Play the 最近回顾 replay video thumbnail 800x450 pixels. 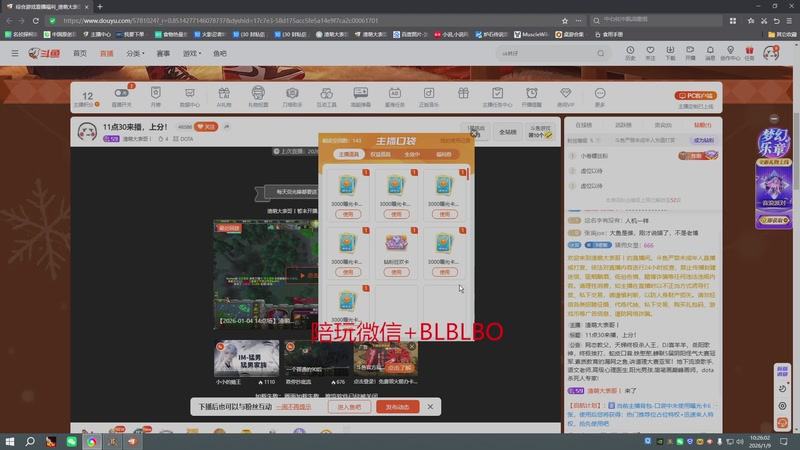pyautogui.click(x=265, y=274)
